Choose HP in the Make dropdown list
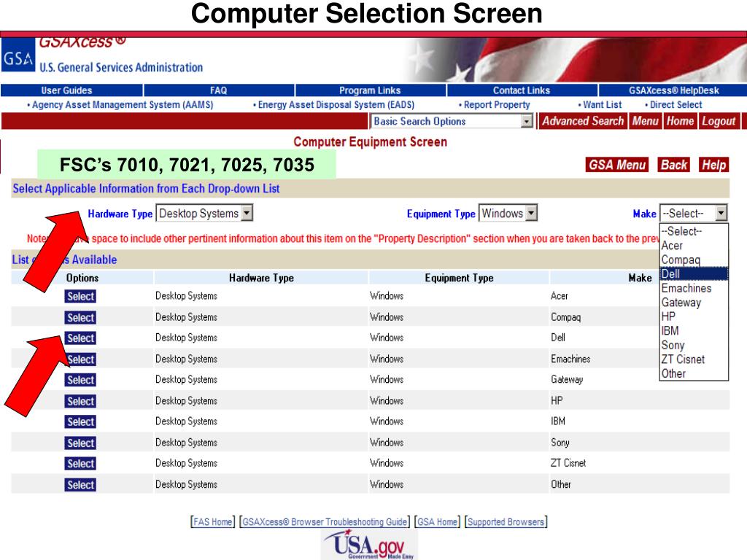 click(694, 316)
